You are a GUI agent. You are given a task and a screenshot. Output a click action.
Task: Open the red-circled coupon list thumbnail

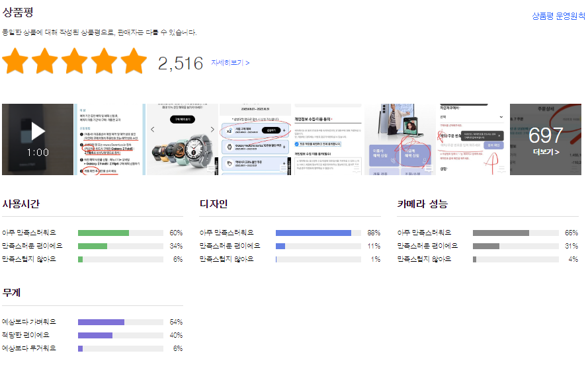[255, 139]
